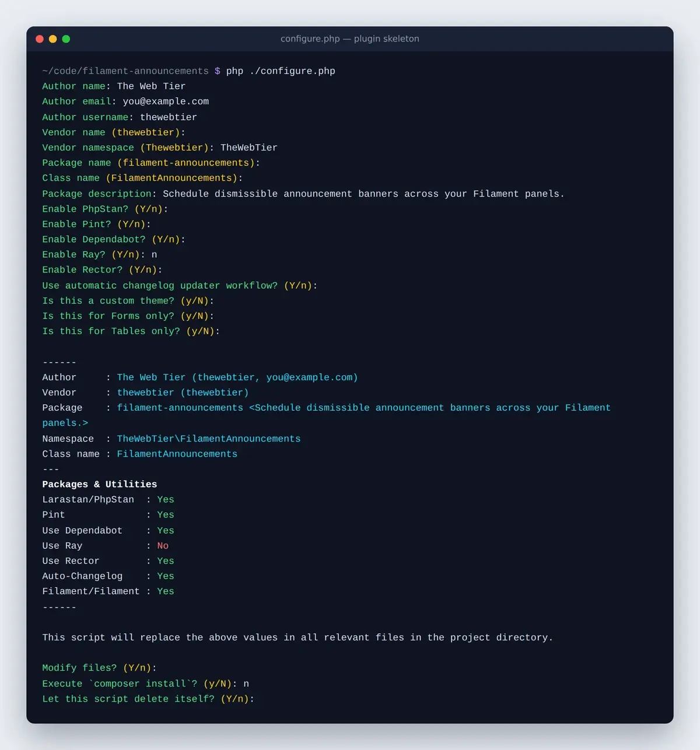This screenshot has width=700, height=750.
Task: Click the 'Is this a custom theme?' prompt
Action: [128, 301]
